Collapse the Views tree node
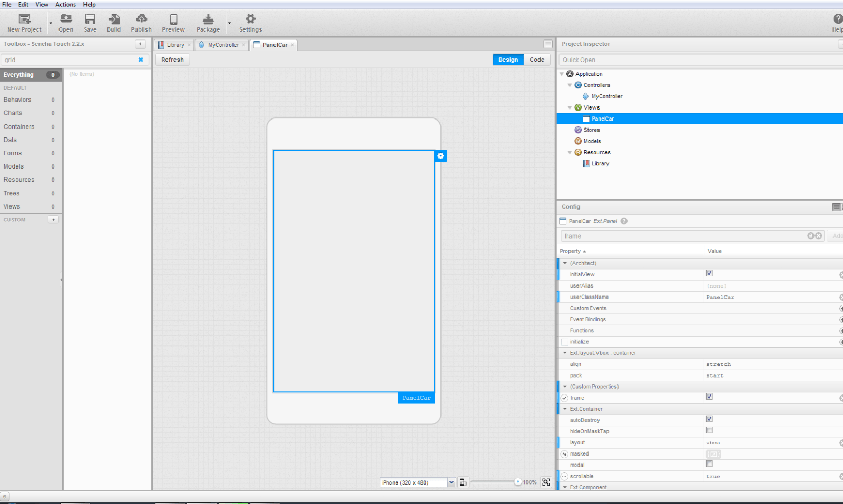The height and width of the screenshot is (504, 843). 570,107
